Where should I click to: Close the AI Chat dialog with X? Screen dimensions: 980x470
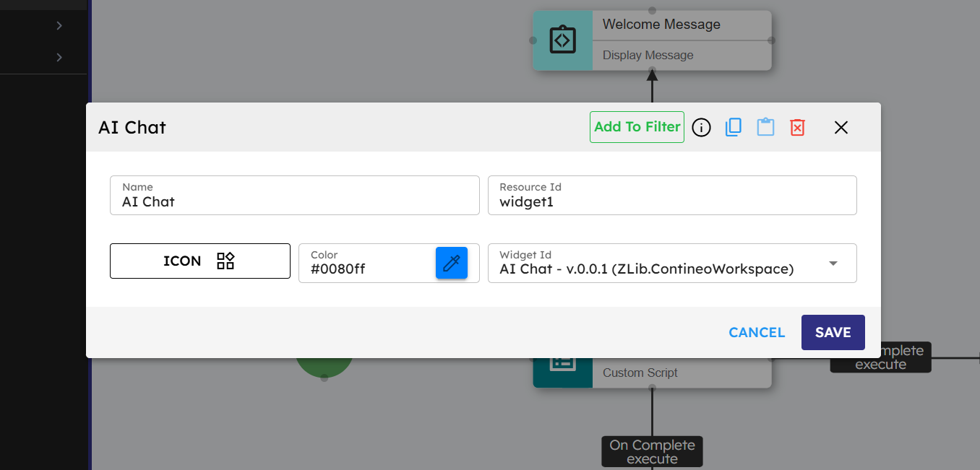[841, 128]
